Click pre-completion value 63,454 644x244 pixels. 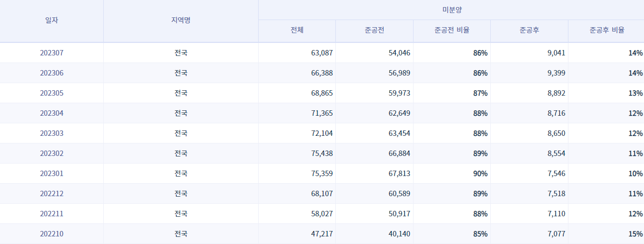click(x=399, y=133)
